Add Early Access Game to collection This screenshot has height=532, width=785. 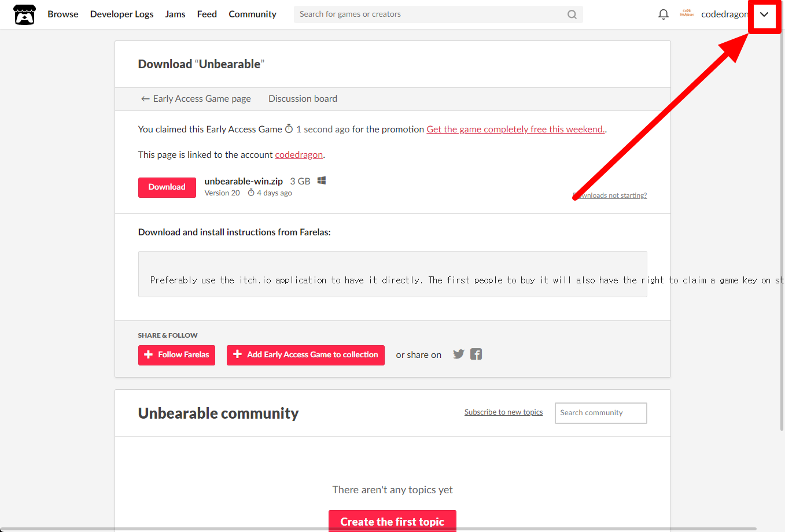pos(305,355)
